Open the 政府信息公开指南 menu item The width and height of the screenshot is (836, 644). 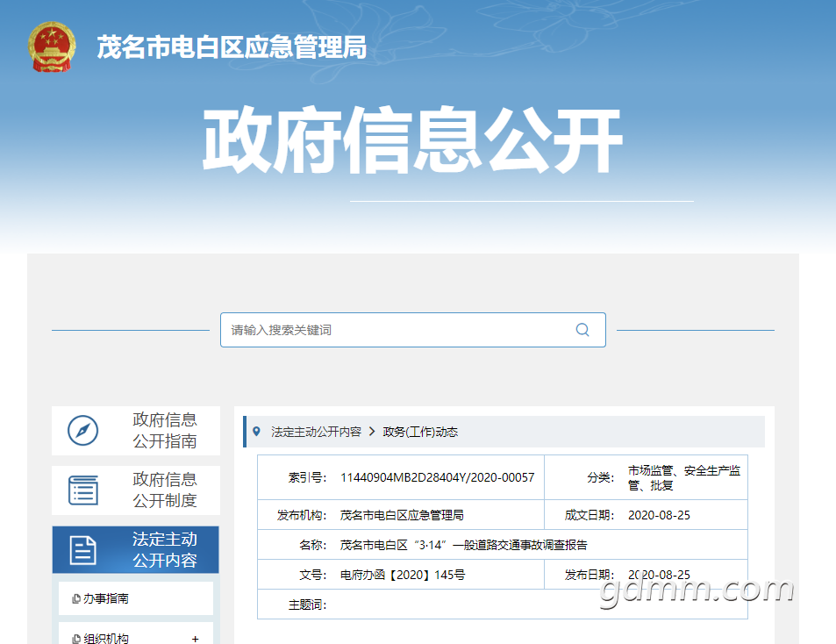[136, 431]
